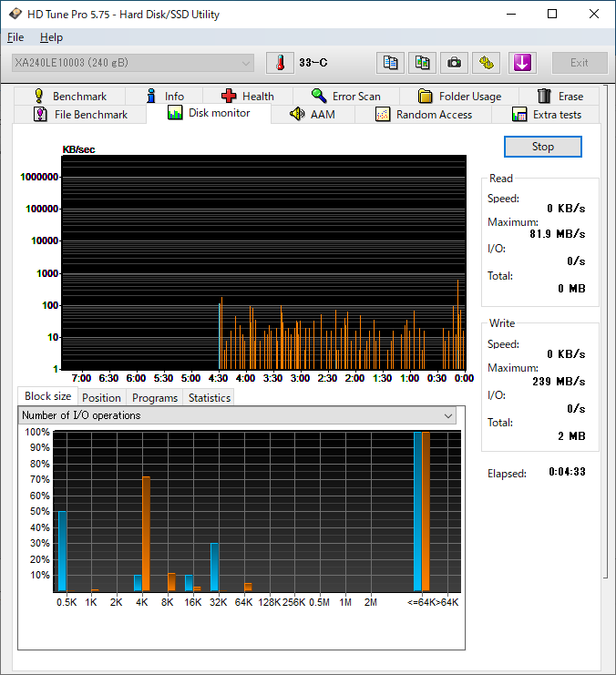Select the Disk monitor tab

pyautogui.click(x=209, y=114)
